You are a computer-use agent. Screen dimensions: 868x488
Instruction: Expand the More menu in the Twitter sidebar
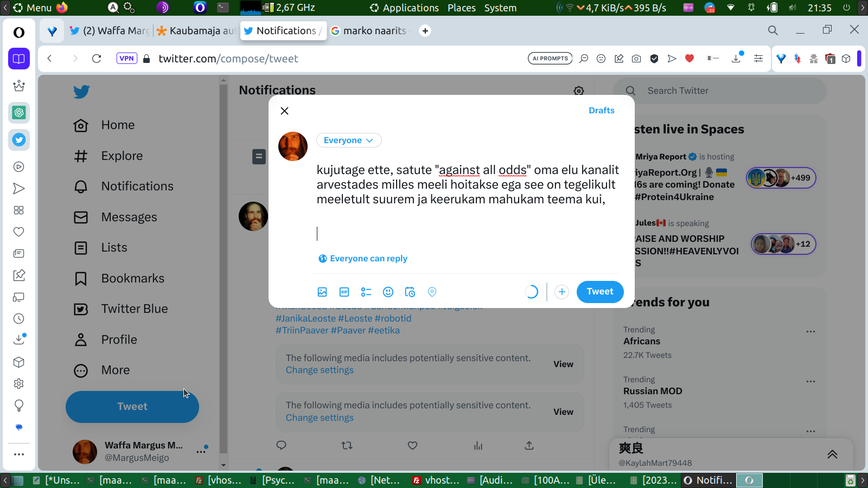(102, 370)
